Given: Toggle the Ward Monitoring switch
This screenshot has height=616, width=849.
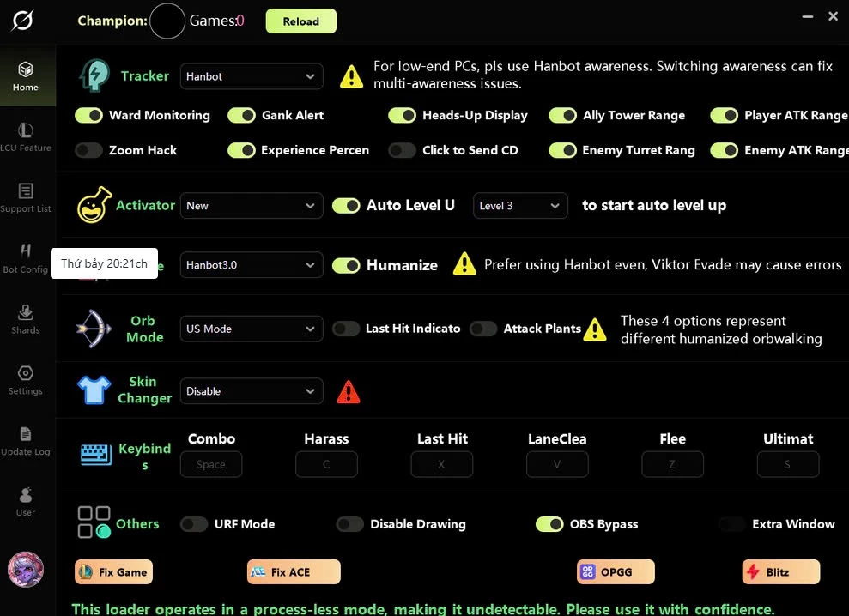Looking at the screenshot, I should click(89, 115).
